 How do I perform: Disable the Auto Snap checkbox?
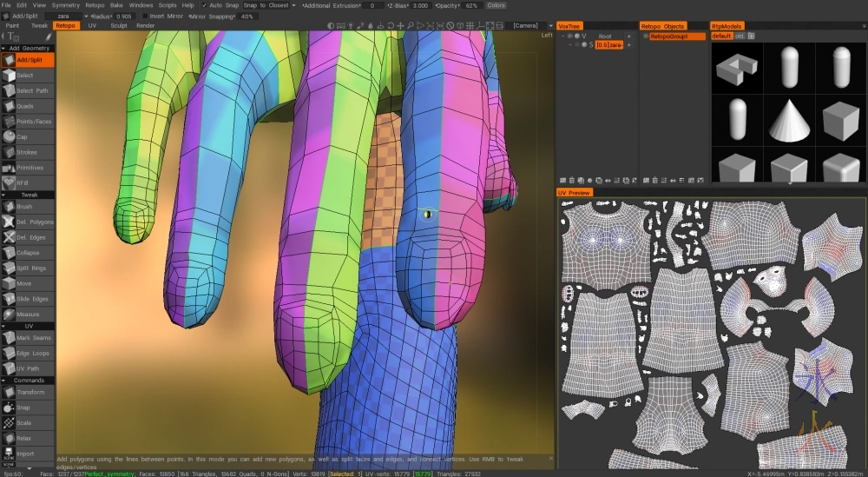(204, 5)
